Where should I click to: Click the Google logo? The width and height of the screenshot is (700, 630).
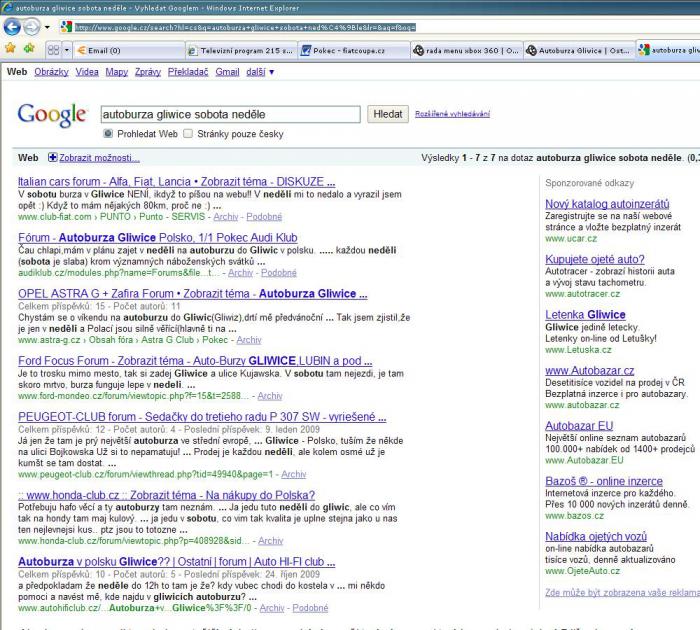[x=54, y=117]
